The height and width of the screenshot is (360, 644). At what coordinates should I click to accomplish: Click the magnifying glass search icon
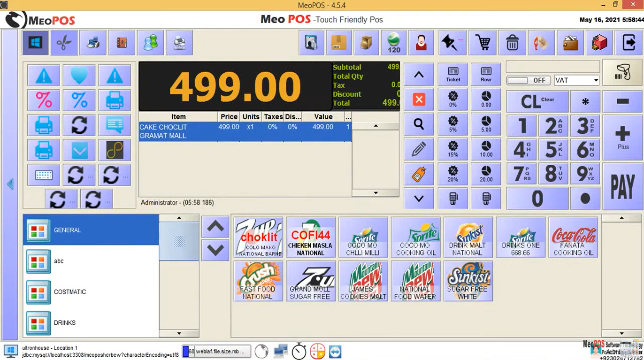pos(419,124)
